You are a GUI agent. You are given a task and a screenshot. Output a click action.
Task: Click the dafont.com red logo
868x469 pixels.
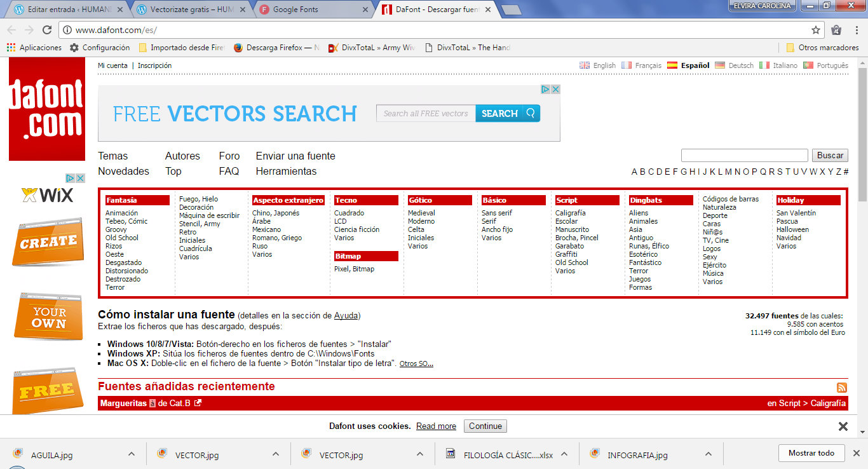(46, 109)
